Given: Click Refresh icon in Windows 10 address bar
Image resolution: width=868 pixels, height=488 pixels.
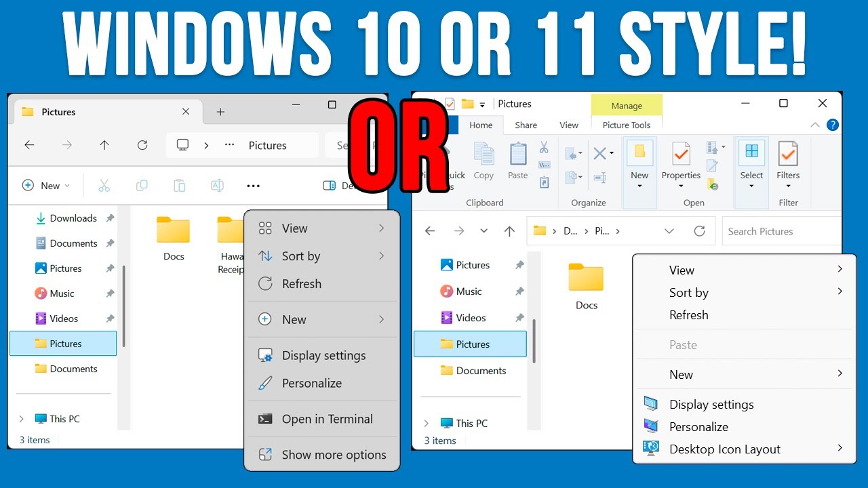Looking at the screenshot, I should (x=700, y=231).
